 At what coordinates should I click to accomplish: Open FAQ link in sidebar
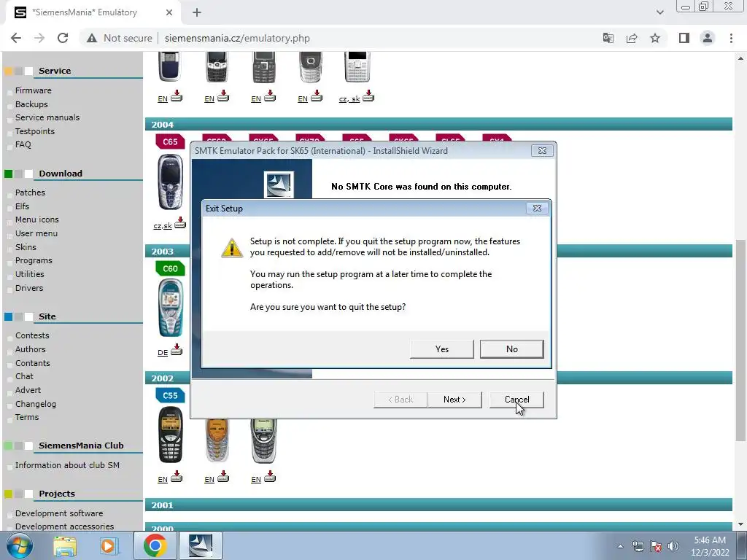pyautogui.click(x=23, y=144)
